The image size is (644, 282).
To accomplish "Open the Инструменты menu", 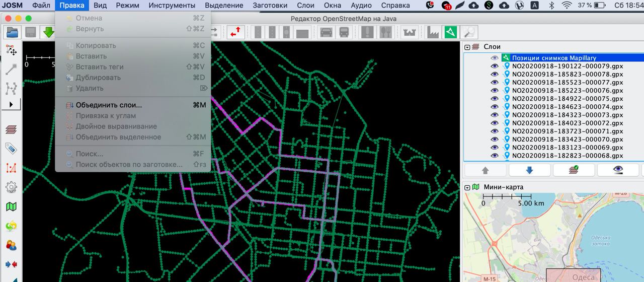I will click(172, 6).
